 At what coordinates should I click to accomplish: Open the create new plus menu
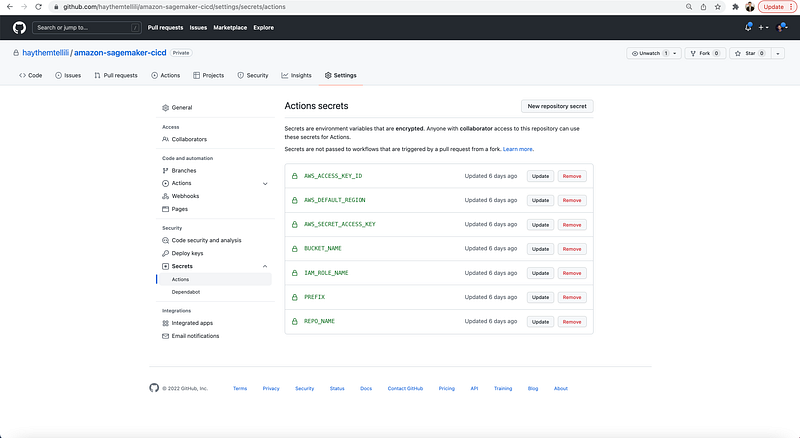[x=763, y=28]
